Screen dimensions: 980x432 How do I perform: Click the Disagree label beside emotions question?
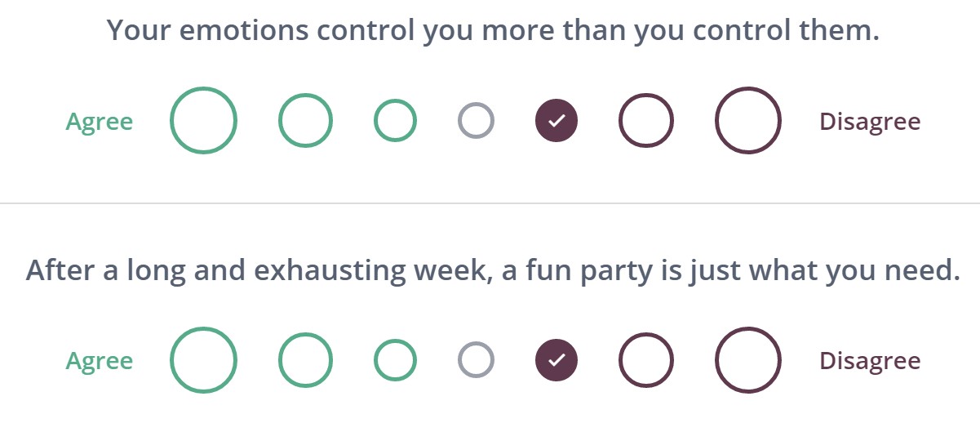(x=870, y=122)
